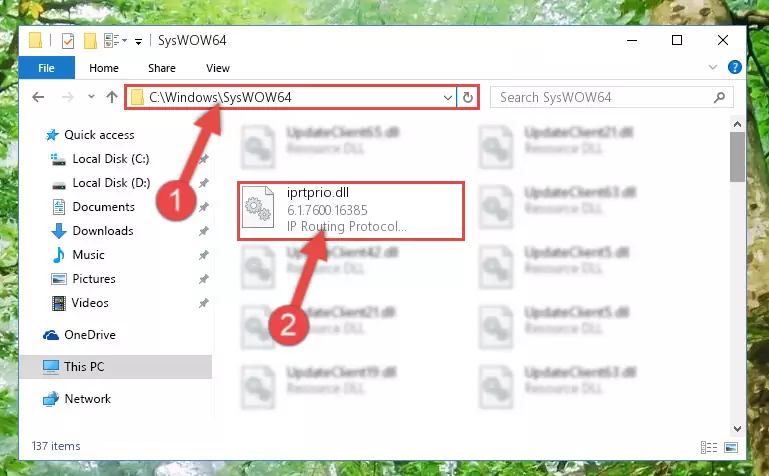Open the View ribbon tab
769x476 pixels.
point(218,68)
